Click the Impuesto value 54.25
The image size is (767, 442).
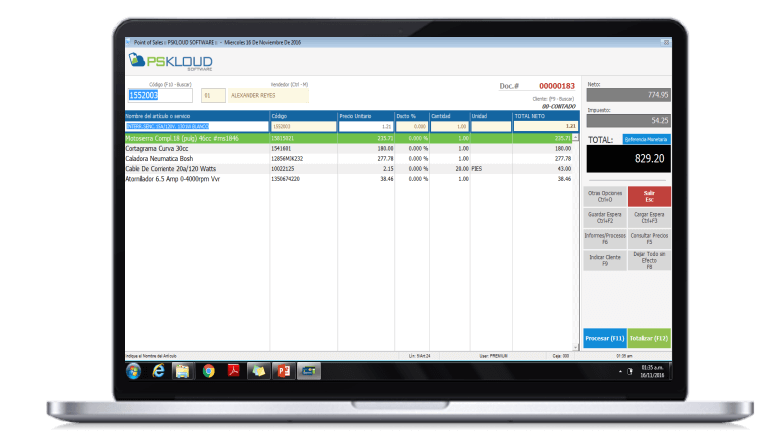(x=629, y=120)
